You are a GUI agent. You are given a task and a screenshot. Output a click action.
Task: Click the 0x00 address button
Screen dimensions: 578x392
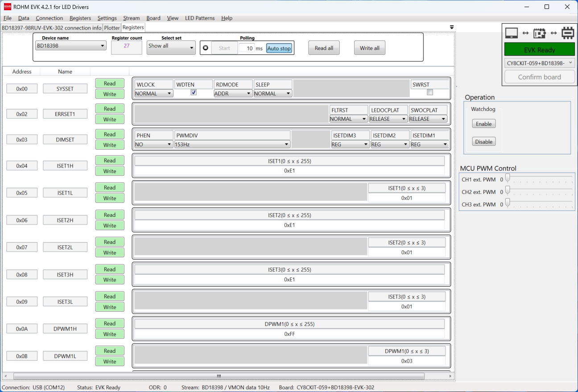[22, 89]
